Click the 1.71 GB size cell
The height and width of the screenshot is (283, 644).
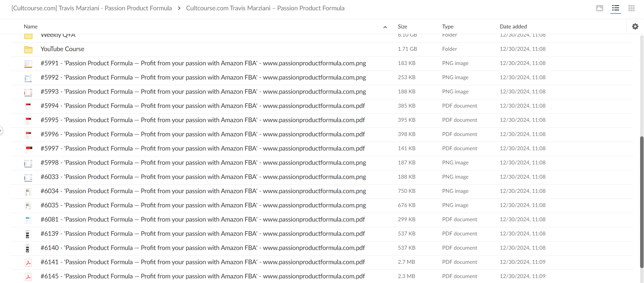(x=407, y=49)
